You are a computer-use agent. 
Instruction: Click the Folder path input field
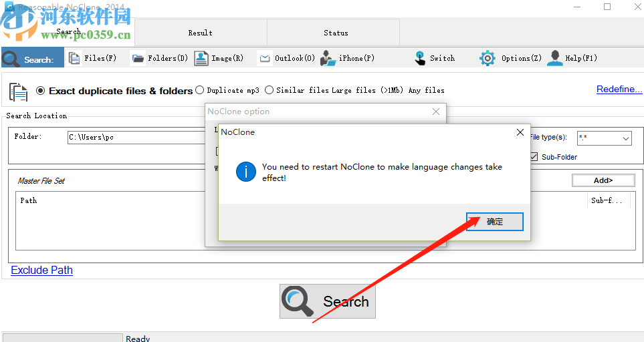pos(137,138)
